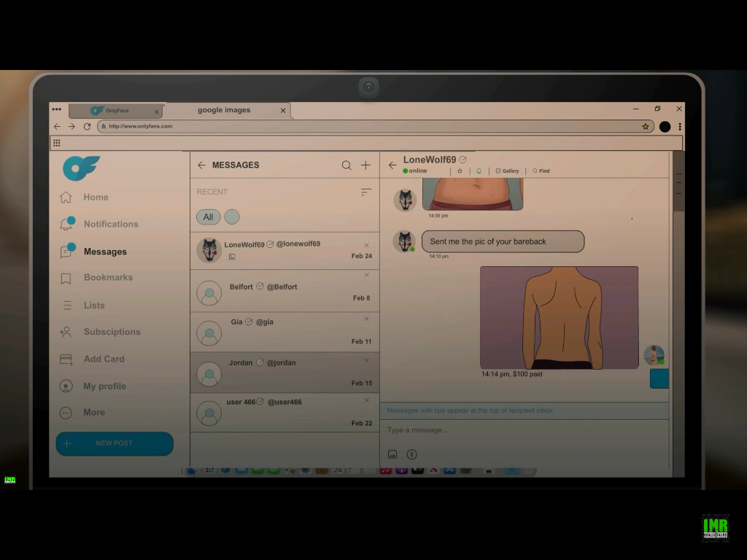Open the Messages section in sidebar
Screen dimensions: 747x560
pos(94,252)
